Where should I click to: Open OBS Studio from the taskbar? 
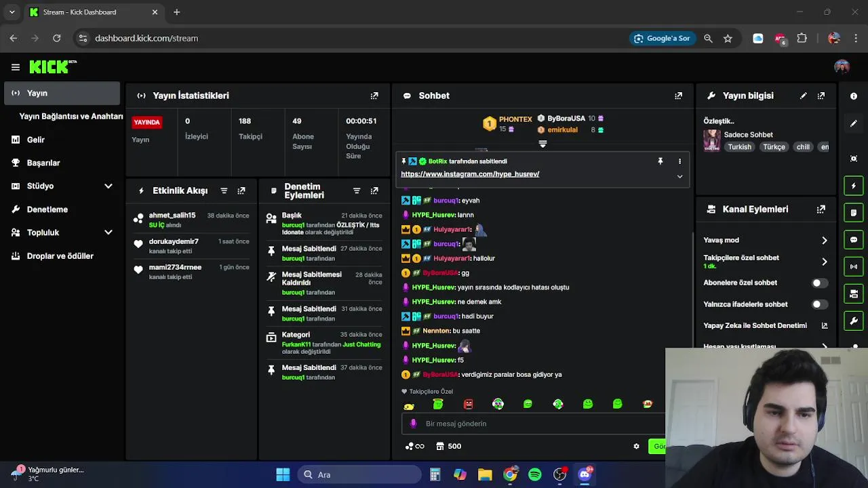(x=559, y=474)
